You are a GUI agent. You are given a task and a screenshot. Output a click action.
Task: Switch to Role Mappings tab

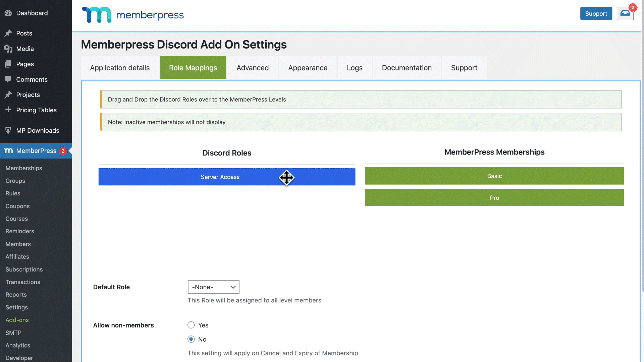pos(193,68)
